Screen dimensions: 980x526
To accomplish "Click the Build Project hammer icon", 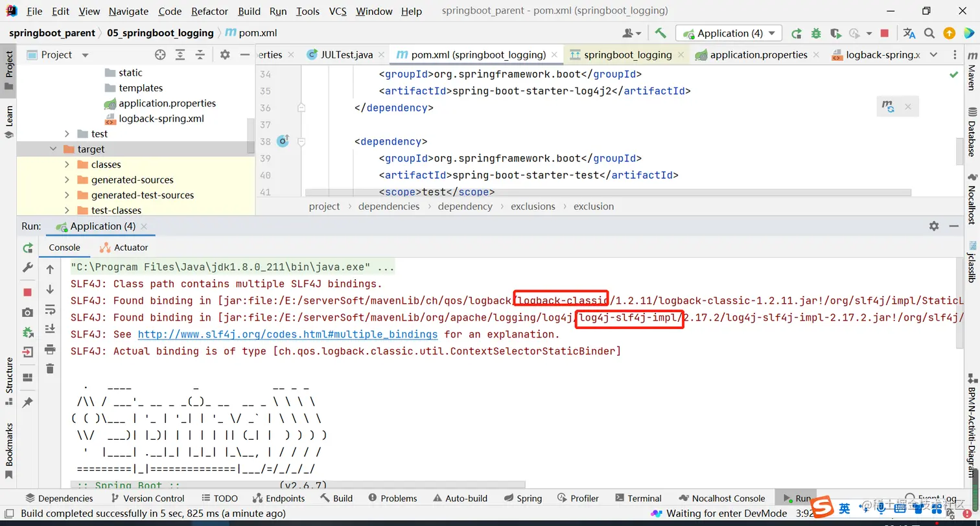I will click(x=660, y=33).
